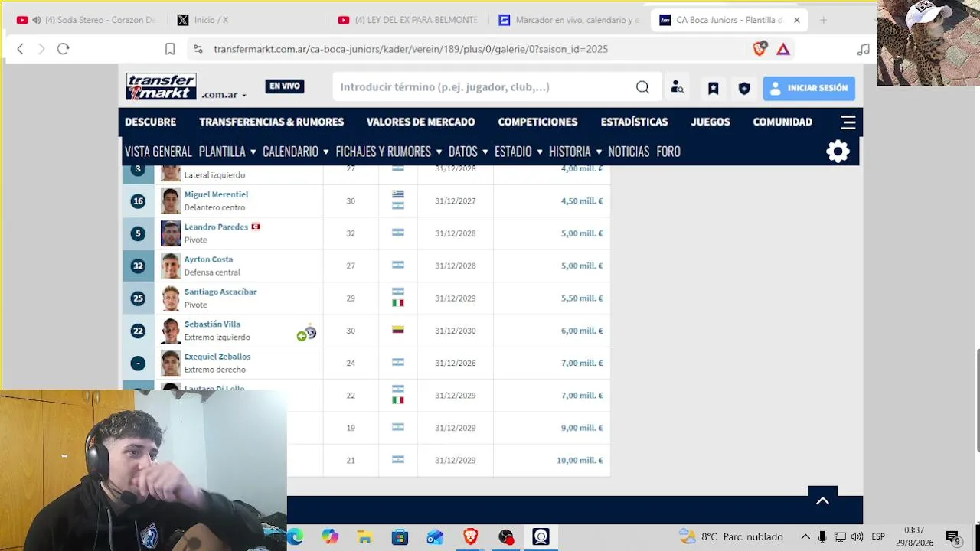Open the Descubre menu
The height and width of the screenshot is (551, 980).
pyautogui.click(x=150, y=122)
